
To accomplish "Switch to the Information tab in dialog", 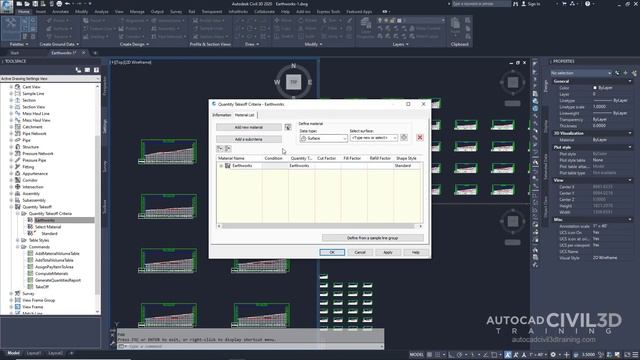I will (x=222, y=115).
